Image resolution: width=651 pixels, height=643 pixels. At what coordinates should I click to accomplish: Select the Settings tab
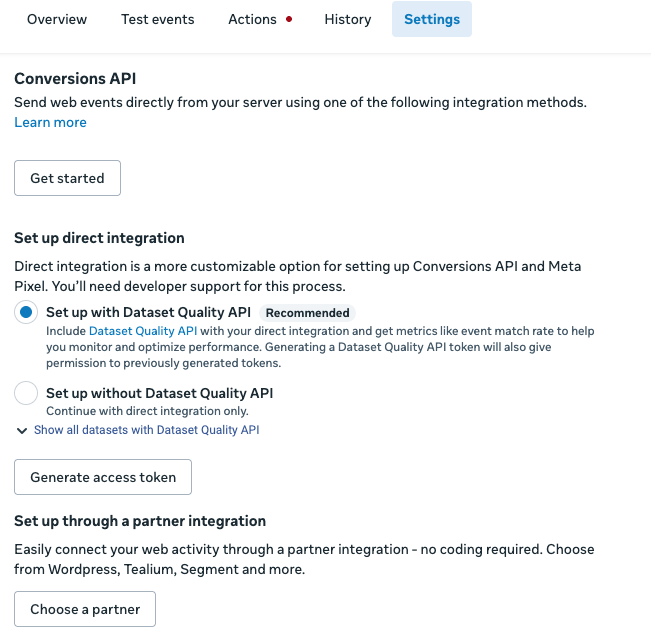point(432,19)
